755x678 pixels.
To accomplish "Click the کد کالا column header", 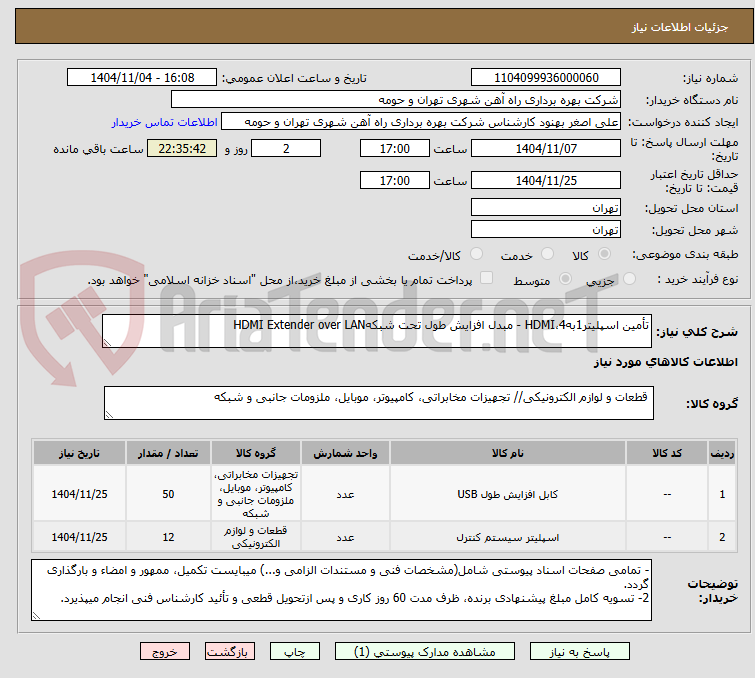I will 666,453.
